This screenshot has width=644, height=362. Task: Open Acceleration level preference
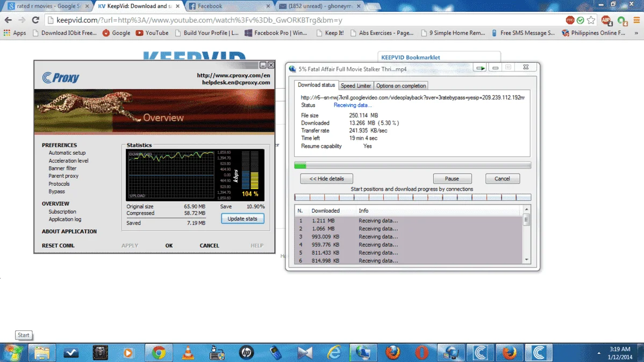pos(68,161)
